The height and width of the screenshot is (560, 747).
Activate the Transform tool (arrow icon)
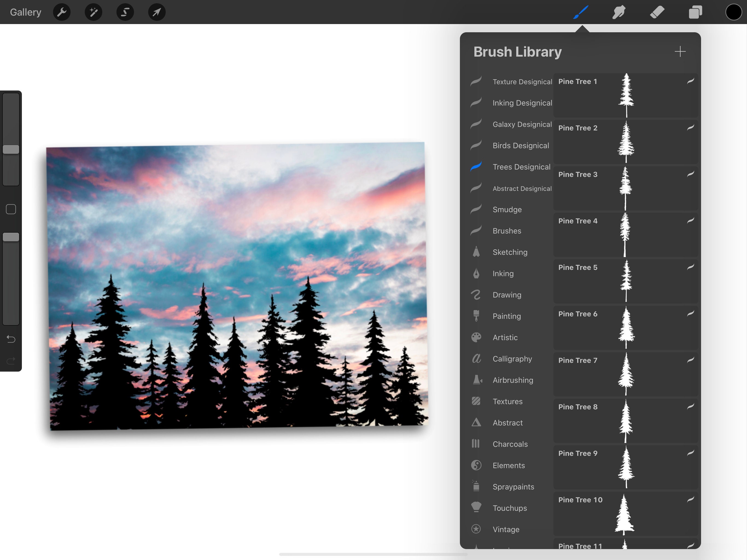[156, 12]
